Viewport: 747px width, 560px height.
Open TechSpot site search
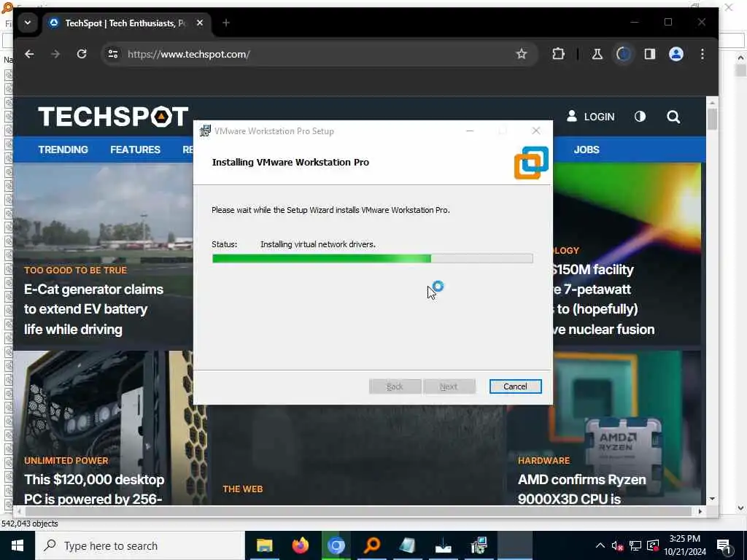click(x=673, y=117)
